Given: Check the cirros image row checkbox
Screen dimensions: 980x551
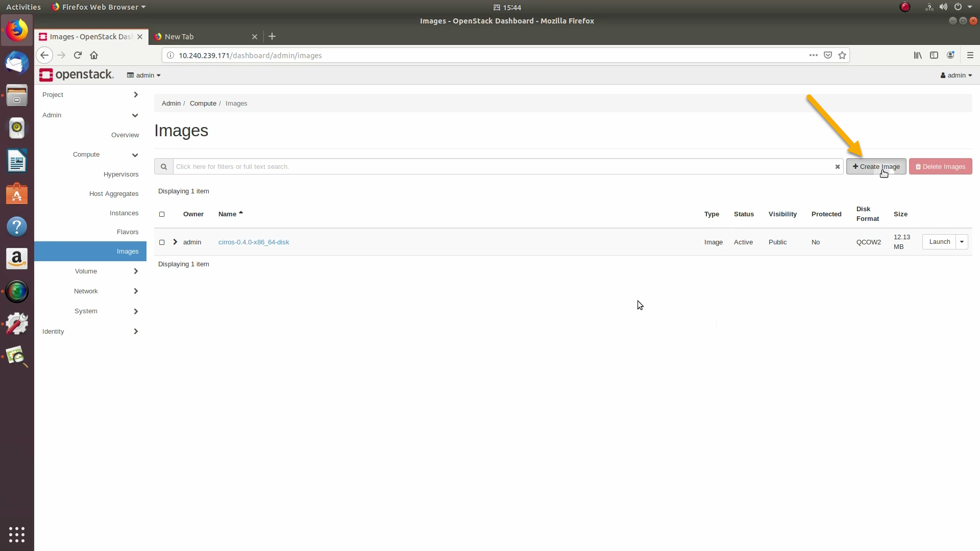Looking at the screenshot, I should [162, 242].
